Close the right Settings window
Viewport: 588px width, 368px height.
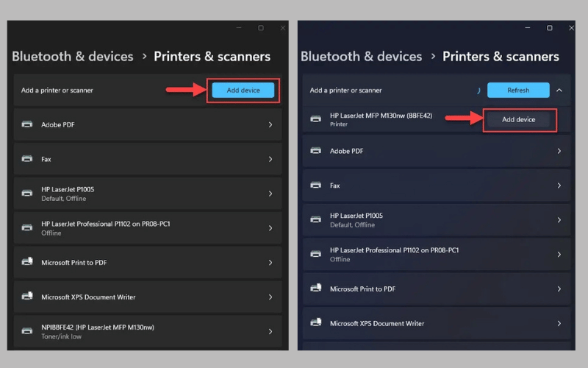tap(571, 28)
